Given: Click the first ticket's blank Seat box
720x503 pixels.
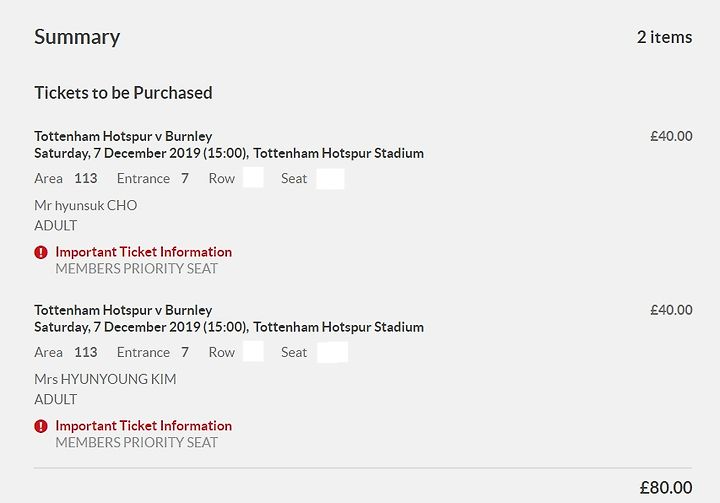Looking at the screenshot, I should click(x=330, y=179).
